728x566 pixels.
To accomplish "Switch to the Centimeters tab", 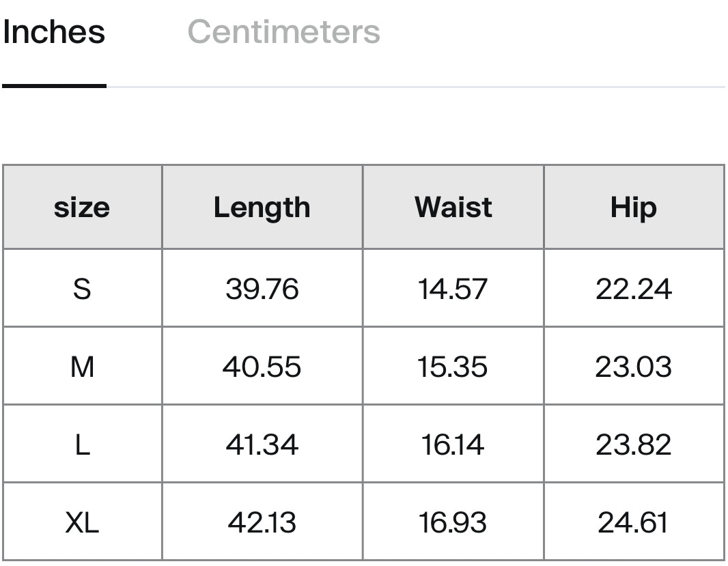I will tap(283, 32).
